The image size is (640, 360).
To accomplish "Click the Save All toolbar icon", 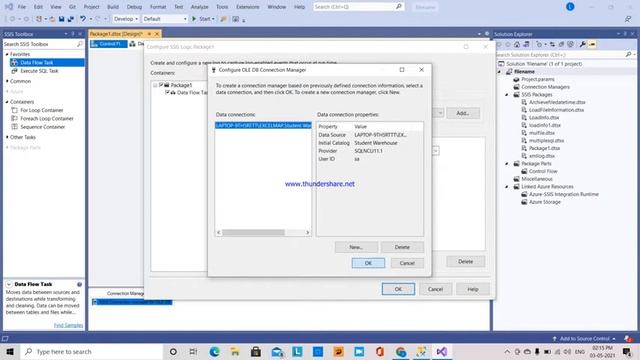I will tap(71, 19).
